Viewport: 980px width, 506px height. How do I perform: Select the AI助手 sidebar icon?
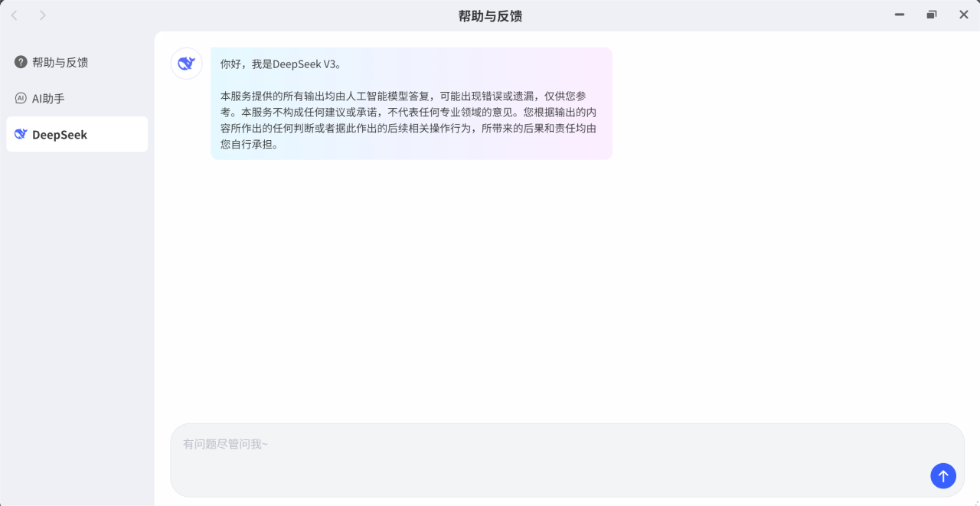coord(21,98)
